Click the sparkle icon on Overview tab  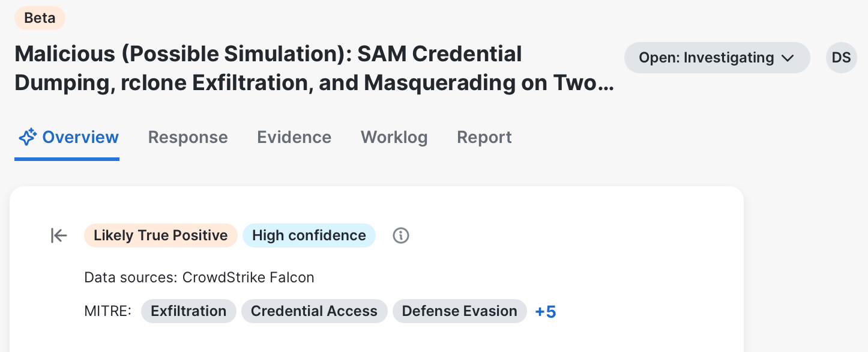click(x=28, y=138)
